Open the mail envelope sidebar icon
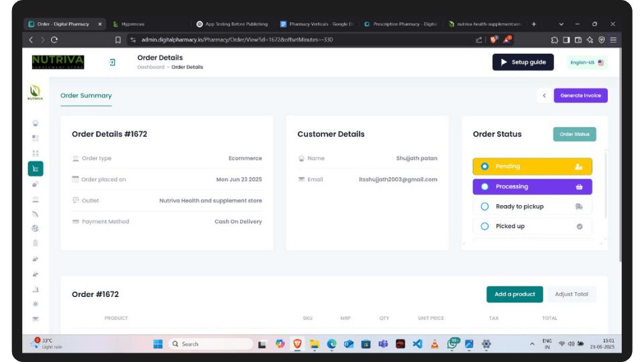The width and height of the screenshot is (644, 362). (x=36, y=319)
